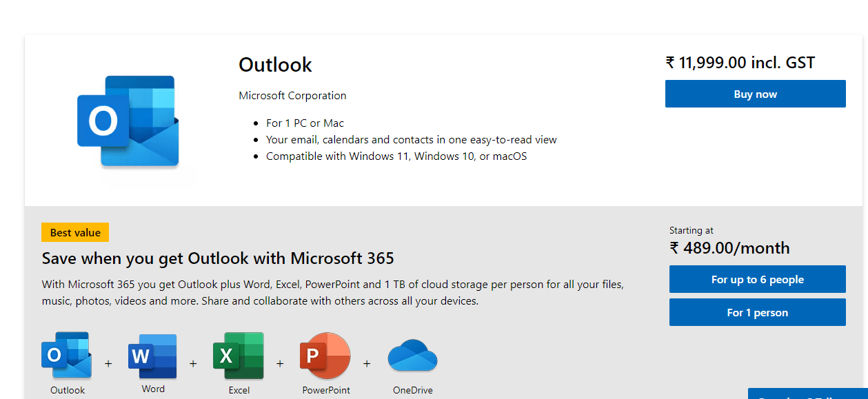Click the PowerPoint label under its icon

(x=325, y=389)
